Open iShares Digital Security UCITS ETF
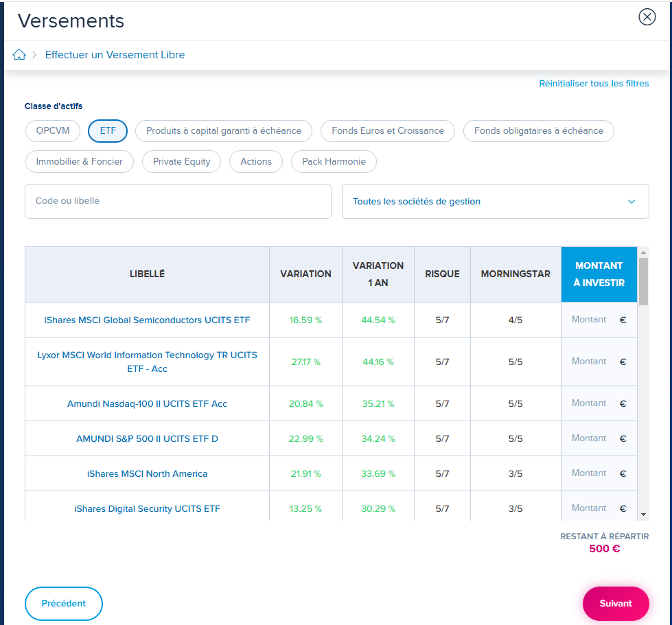 pos(147,509)
